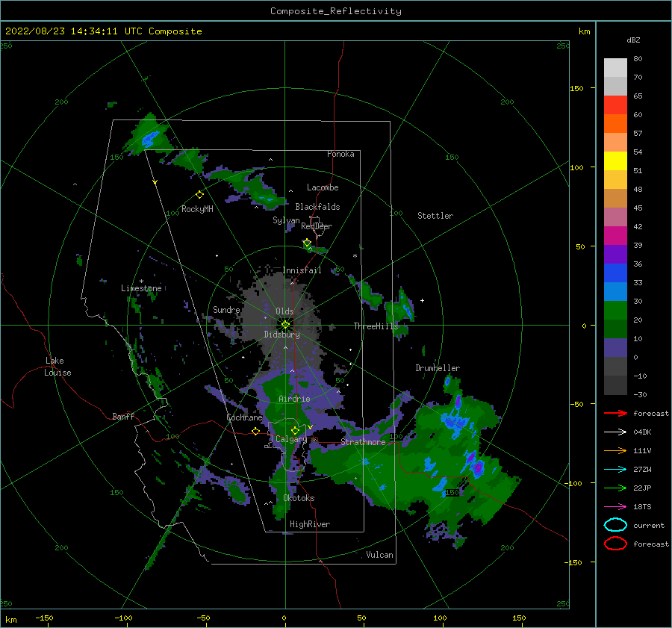Click the Sylvan label
The height and width of the screenshot is (628, 672).
(286, 220)
